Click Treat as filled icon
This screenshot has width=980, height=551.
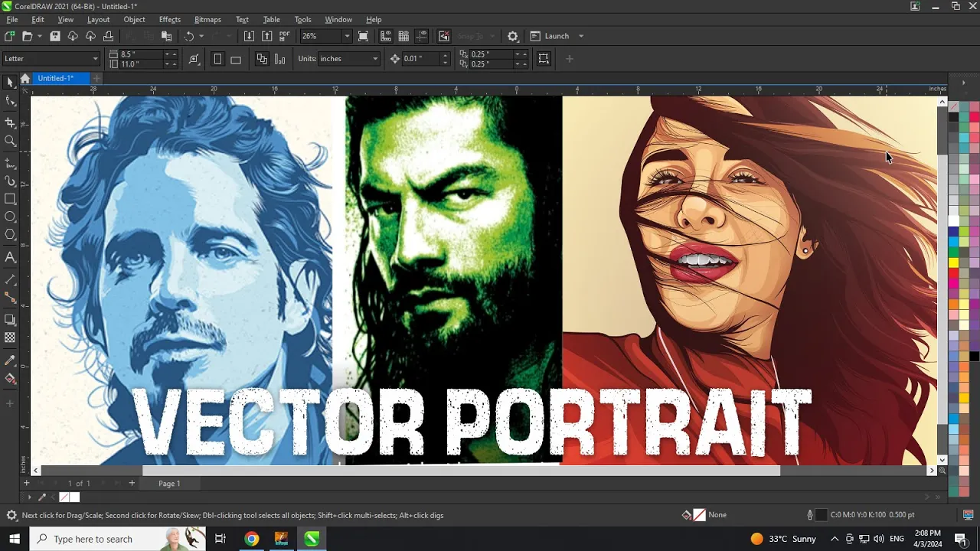544,58
